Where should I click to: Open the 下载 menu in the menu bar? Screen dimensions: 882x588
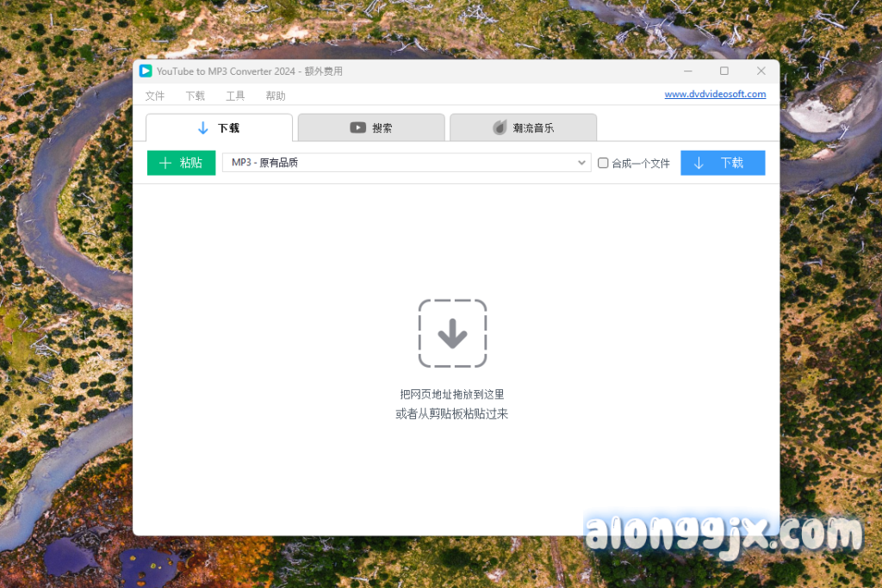[196, 96]
